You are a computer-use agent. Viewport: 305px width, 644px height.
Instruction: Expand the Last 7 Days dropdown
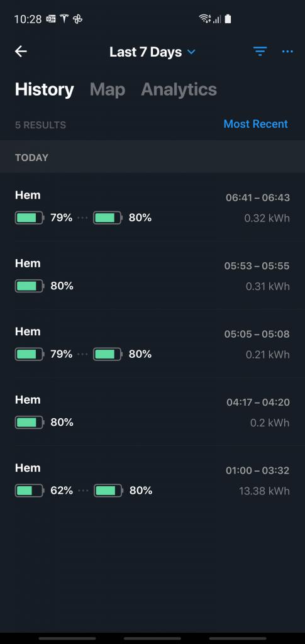click(x=152, y=52)
